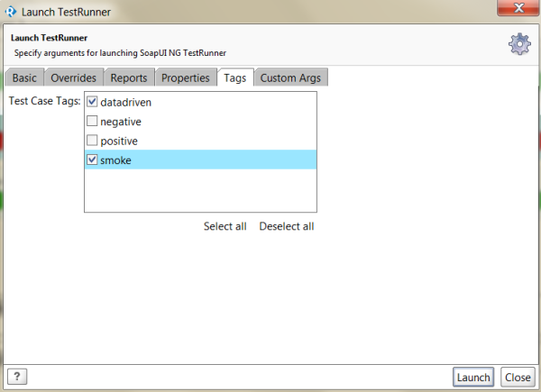Open the Overrides tab

pyautogui.click(x=74, y=77)
